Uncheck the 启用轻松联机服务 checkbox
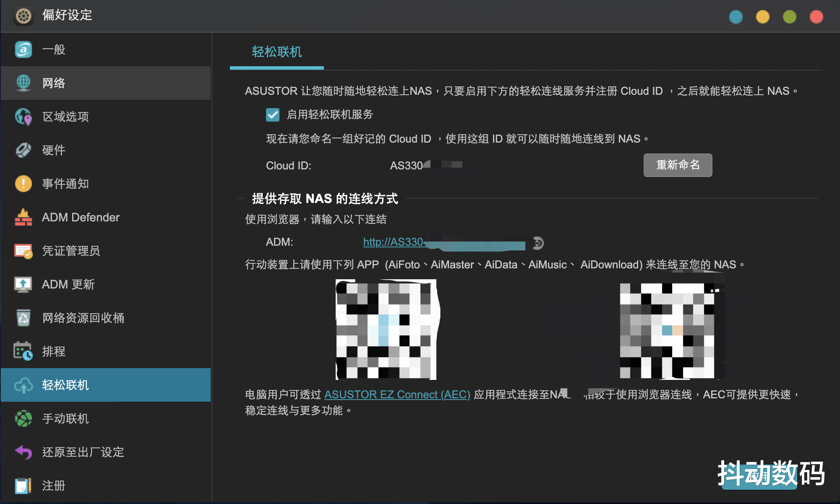Screen dimensions: 840x504 [x=273, y=114]
